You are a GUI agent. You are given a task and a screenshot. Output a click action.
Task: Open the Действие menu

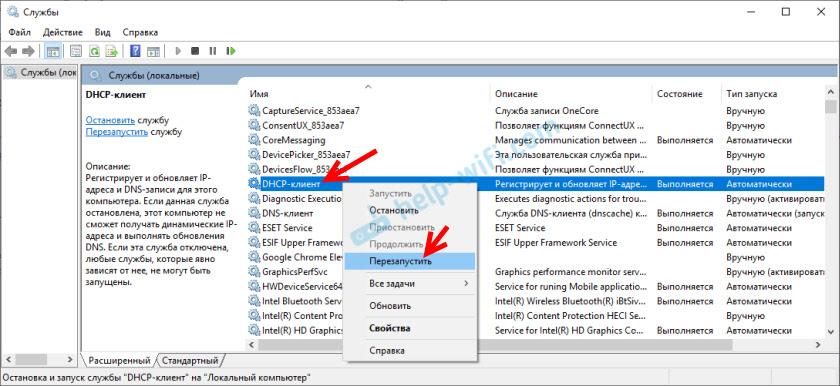pos(63,32)
